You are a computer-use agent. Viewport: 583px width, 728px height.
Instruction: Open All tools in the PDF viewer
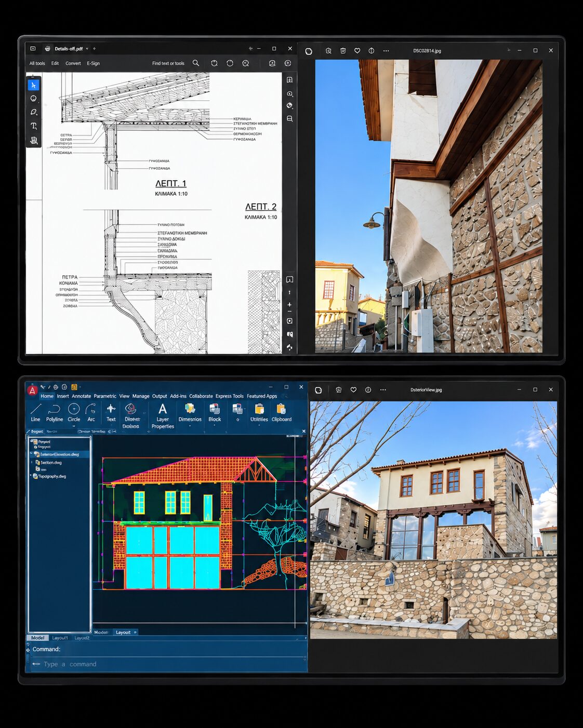37,63
